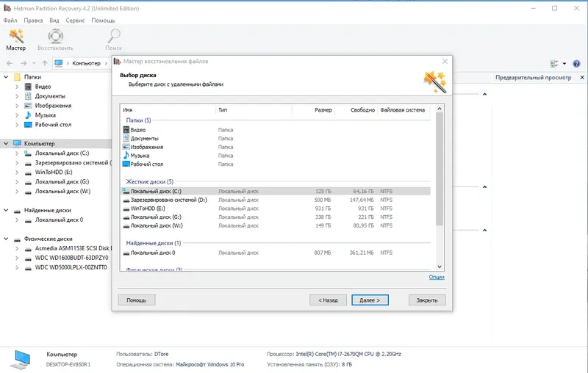Open the Помощь menu
The height and width of the screenshot is (373, 588).
click(103, 21)
